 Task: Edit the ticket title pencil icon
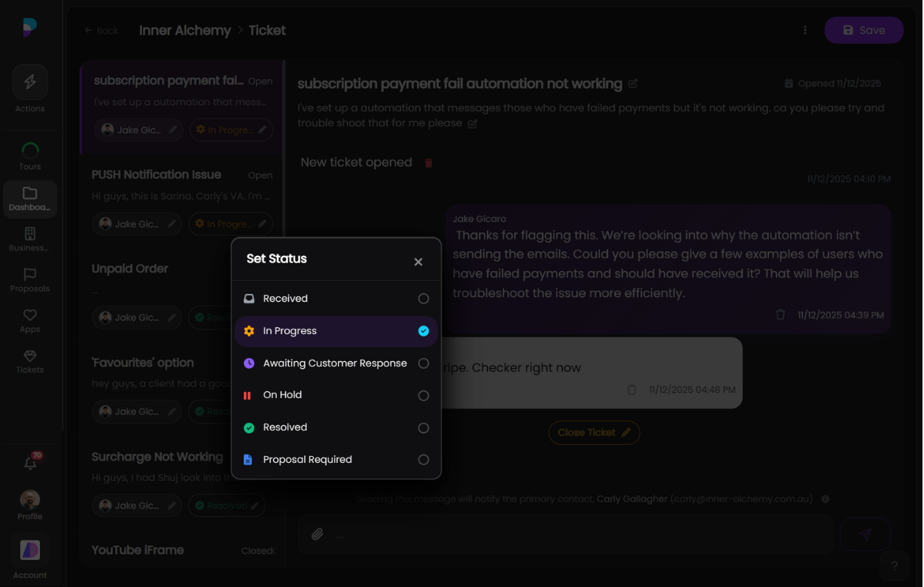tap(633, 84)
